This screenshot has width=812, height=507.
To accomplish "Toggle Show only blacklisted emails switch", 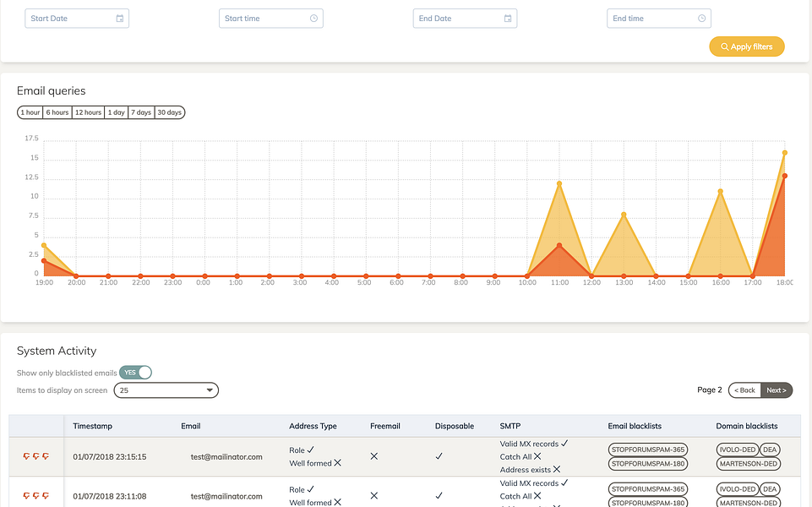I will [135, 373].
